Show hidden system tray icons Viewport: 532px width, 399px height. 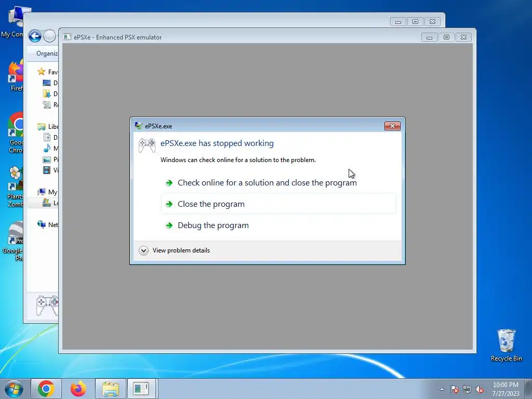(x=442, y=389)
